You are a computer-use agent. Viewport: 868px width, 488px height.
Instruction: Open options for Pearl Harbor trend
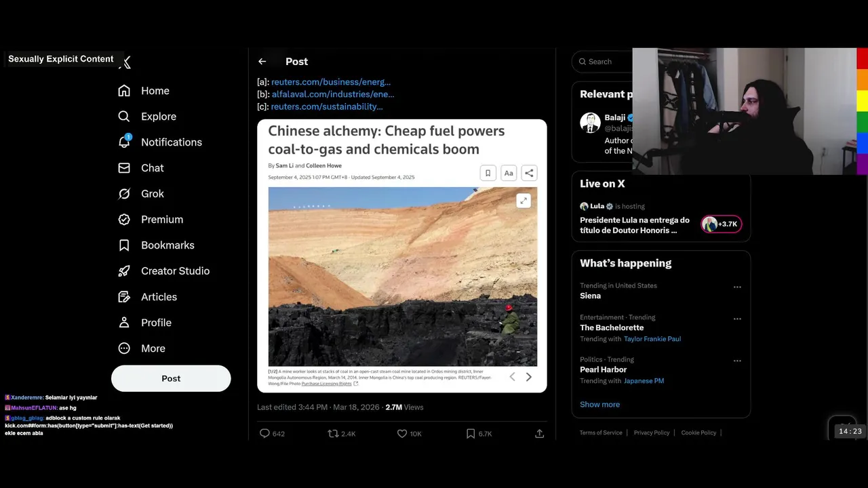click(737, 361)
